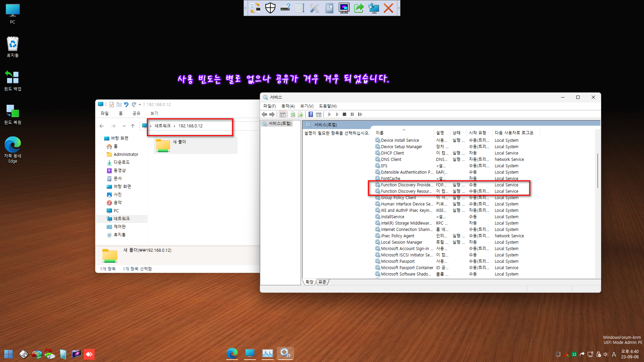Sort services by 시작 유형 column header
The height and width of the screenshot is (362, 644).
[x=479, y=133]
